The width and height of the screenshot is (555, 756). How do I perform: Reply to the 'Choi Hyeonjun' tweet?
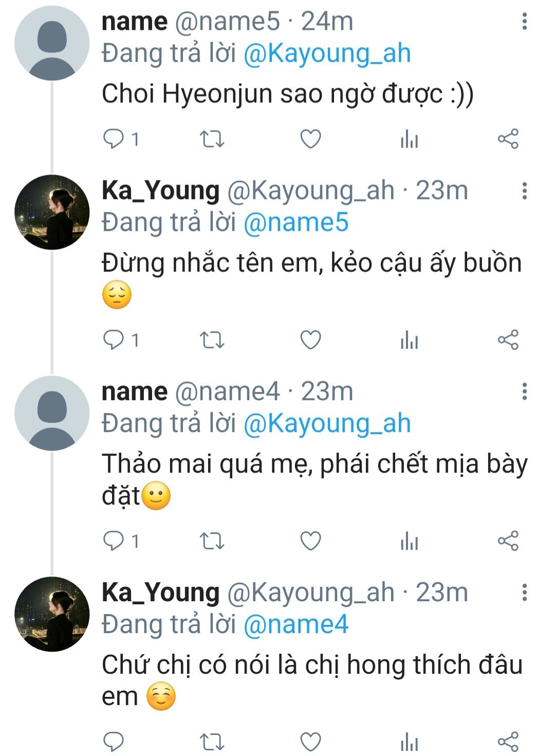[114, 139]
